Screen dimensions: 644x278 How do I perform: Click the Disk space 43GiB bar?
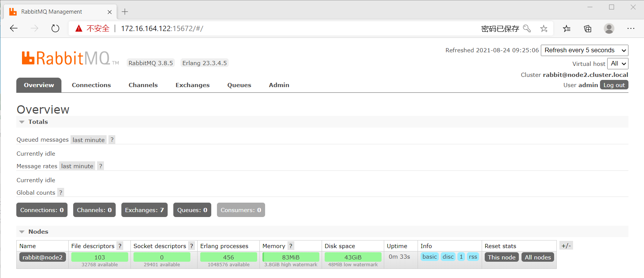point(353,257)
